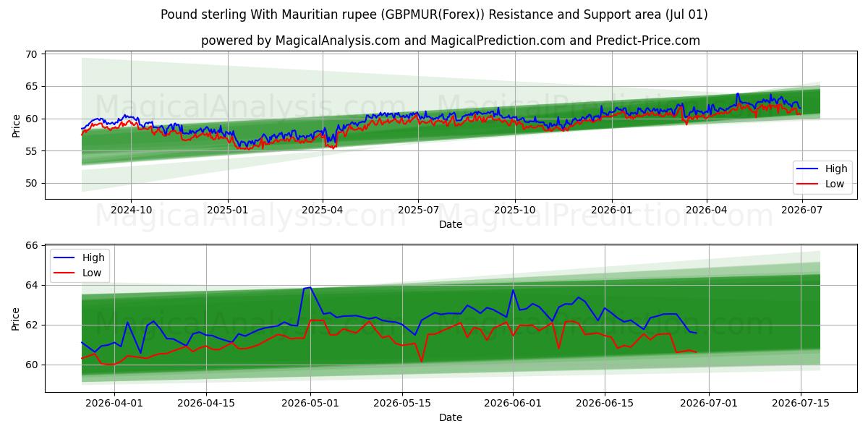Screen dimensions: 868x434
Task: Click the '2026-07' tick label of upper chart
Action: (x=801, y=210)
